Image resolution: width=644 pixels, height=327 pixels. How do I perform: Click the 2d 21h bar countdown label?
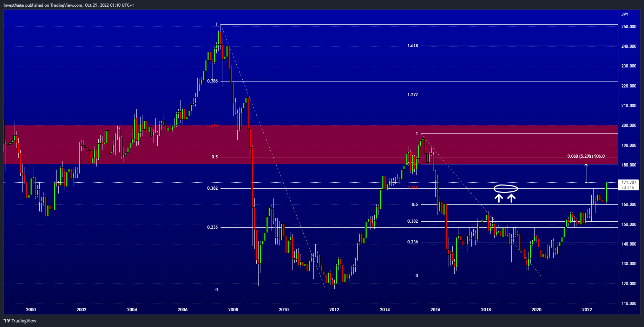click(x=628, y=188)
